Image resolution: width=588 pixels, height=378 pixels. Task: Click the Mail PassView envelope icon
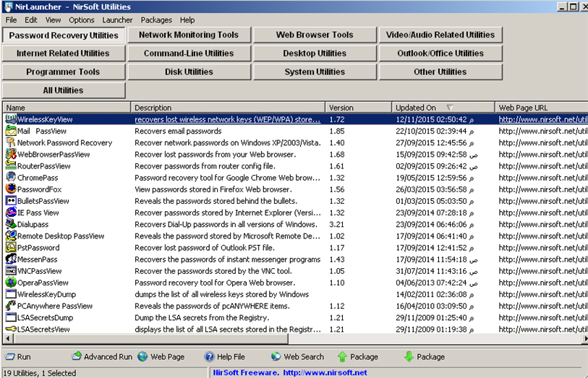11,131
